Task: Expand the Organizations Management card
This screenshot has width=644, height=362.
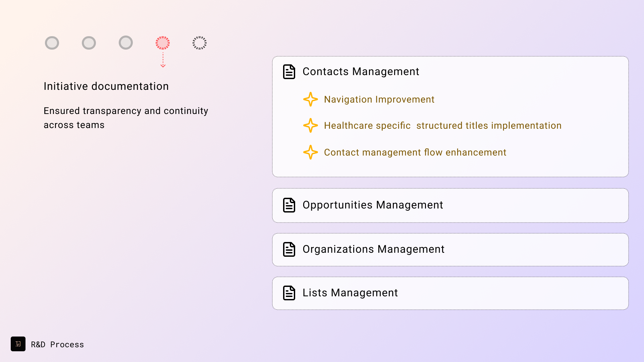Action: [x=450, y=249]
